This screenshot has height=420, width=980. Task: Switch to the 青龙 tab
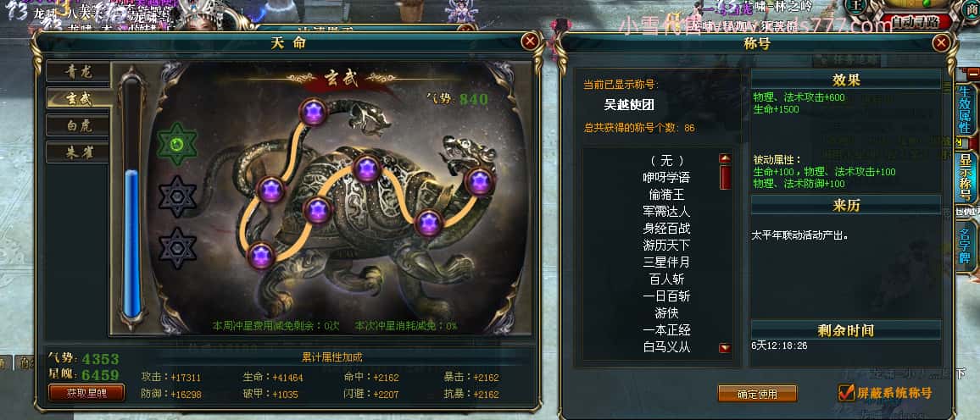pos(78,72)
